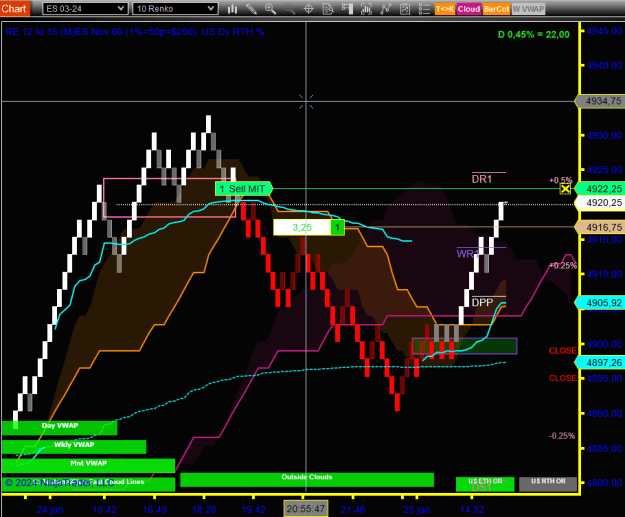This screenshot has width=625, height=517.
Task: Click the 4922,25 order price marker
Action: (601, 189)
